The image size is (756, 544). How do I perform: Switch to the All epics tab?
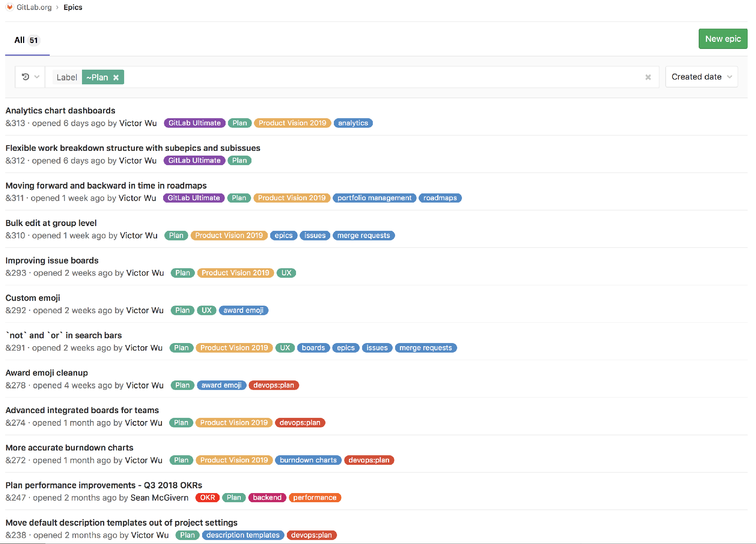(26, 40)
